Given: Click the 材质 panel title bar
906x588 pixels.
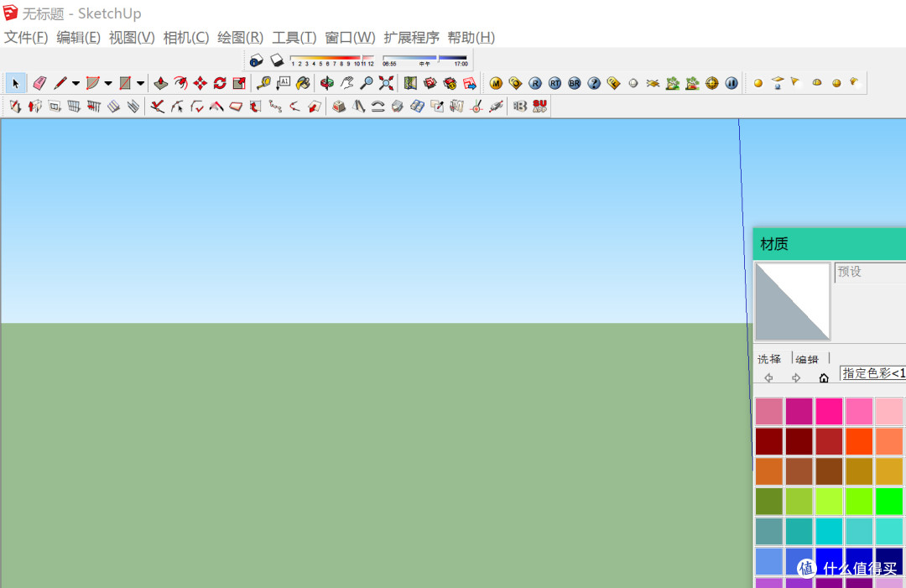Looking at the screenshot, I should click(x=829, y=244).
